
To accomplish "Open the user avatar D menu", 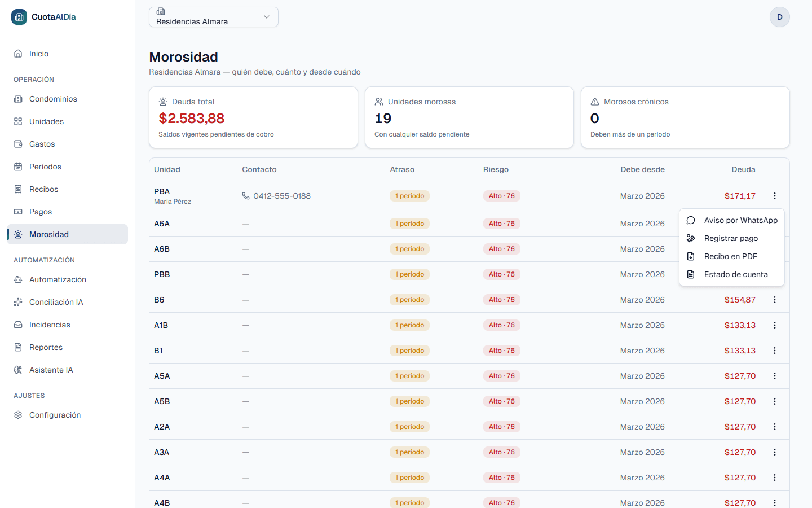I will [x=779, y=17].
